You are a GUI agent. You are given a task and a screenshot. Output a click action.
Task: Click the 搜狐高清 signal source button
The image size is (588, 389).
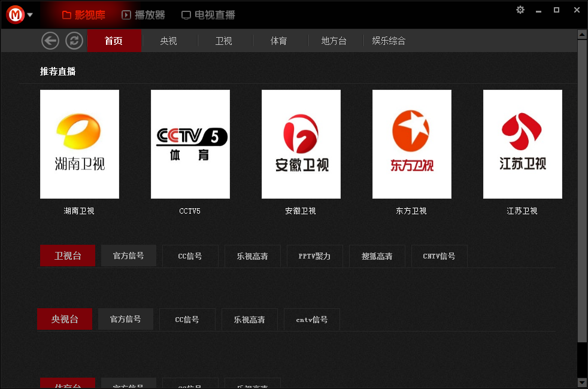coord(377,256)
